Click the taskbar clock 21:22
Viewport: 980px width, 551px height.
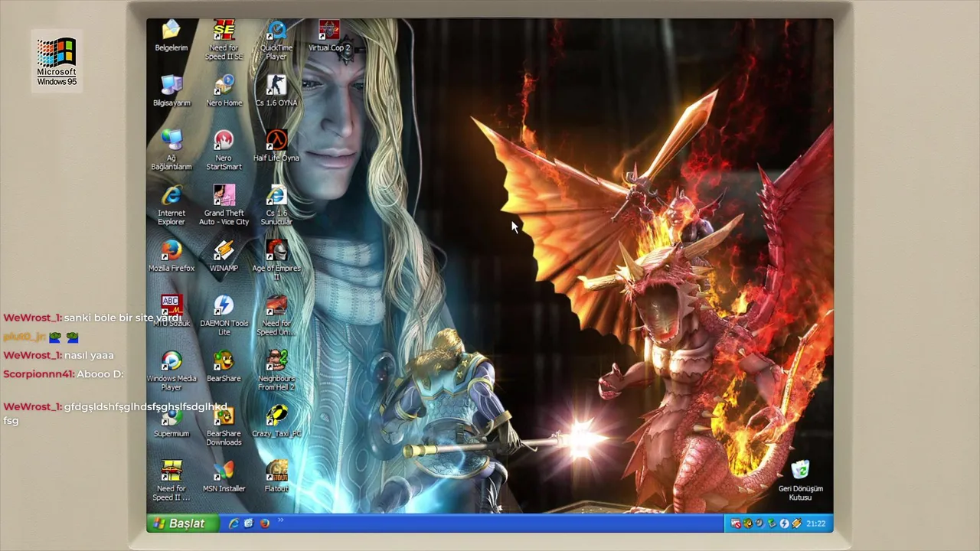(x=816, y=523)
